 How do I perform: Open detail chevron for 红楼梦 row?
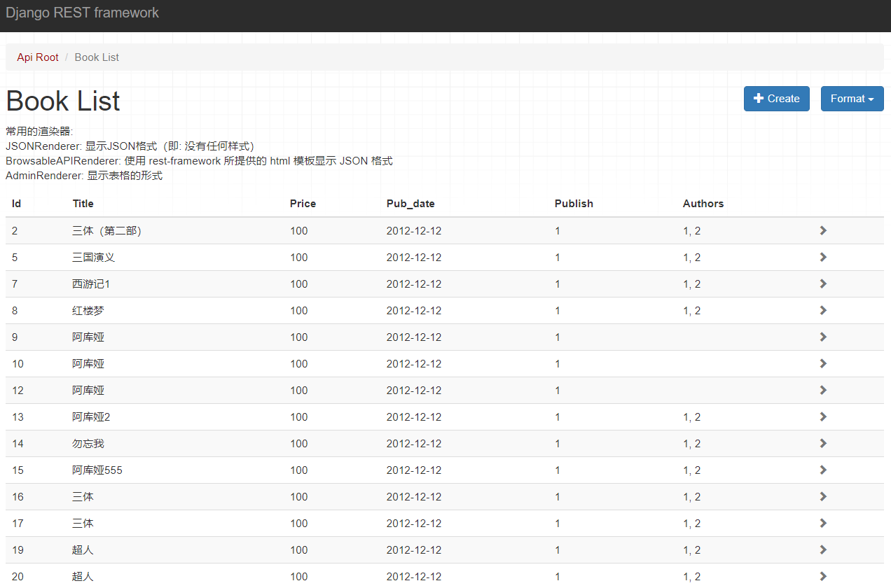pyautogui.click(x=823, y=310)
